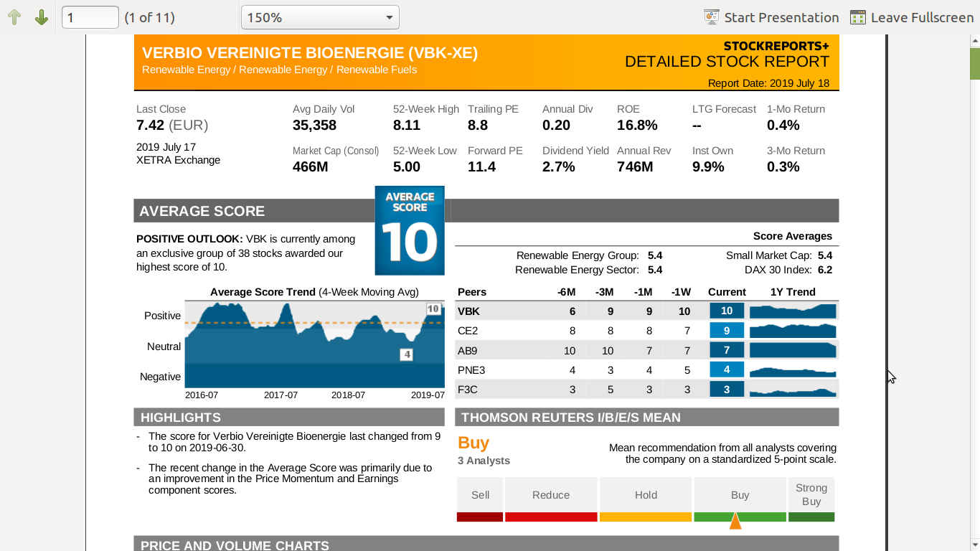Click the Sell segment of the rating scale
Screen dimensions: 980x551
pos(480,499)
